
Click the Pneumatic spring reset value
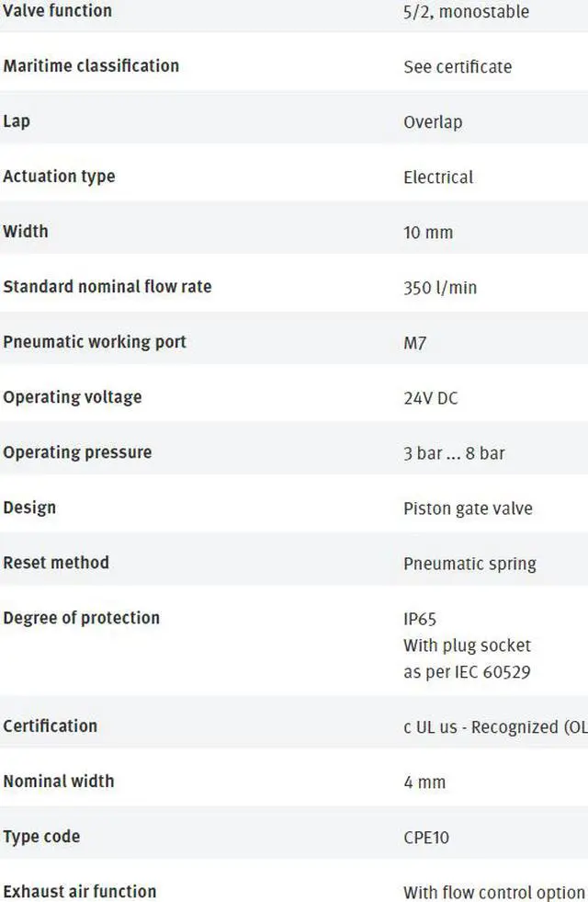(470, 564)
